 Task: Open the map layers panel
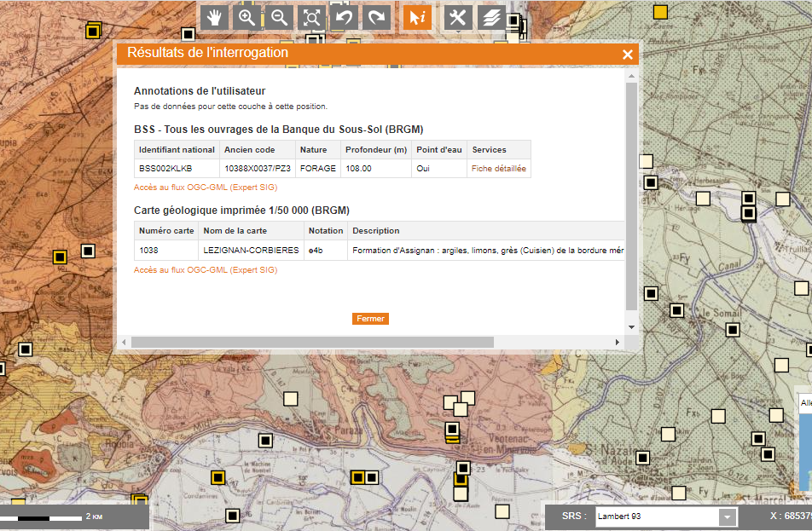pos(491,18)
